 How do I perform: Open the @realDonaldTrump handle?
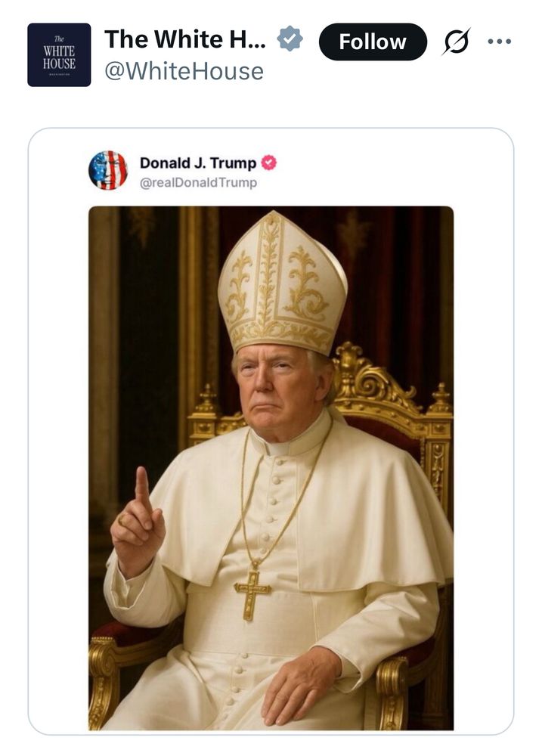click(x=198, y=182)
